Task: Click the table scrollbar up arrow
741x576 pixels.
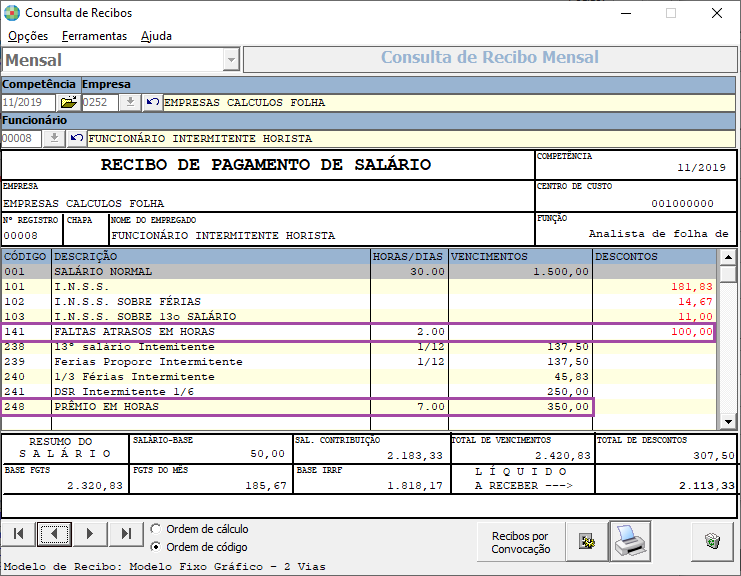Action: (728, 257)
